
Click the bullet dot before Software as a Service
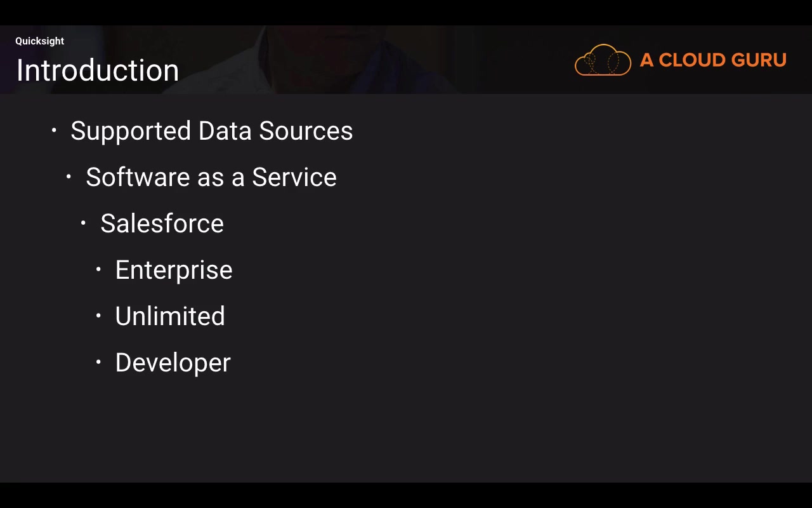click(69, 177)
